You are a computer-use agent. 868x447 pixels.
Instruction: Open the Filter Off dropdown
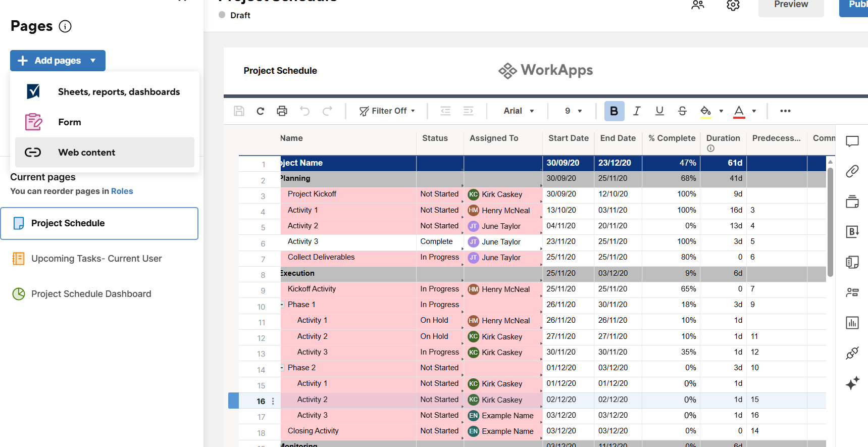click(387, 111)
